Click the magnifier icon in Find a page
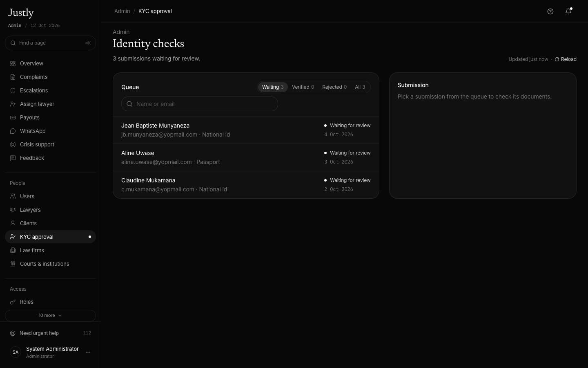The image size is (588, 368). click(13, 43)
